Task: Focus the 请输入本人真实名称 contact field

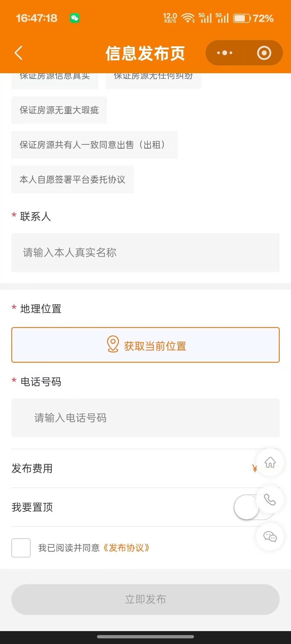Action: (x=145, y=253)
